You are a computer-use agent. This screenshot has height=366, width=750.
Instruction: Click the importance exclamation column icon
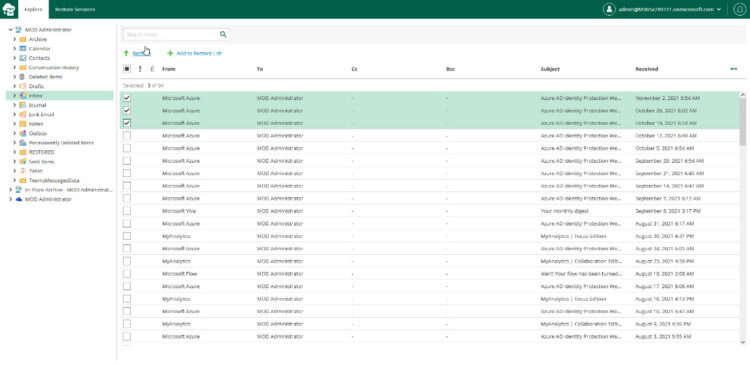140,69
